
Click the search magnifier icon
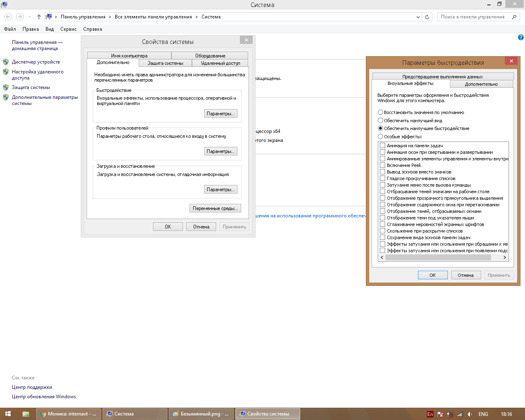click(514, 17)
